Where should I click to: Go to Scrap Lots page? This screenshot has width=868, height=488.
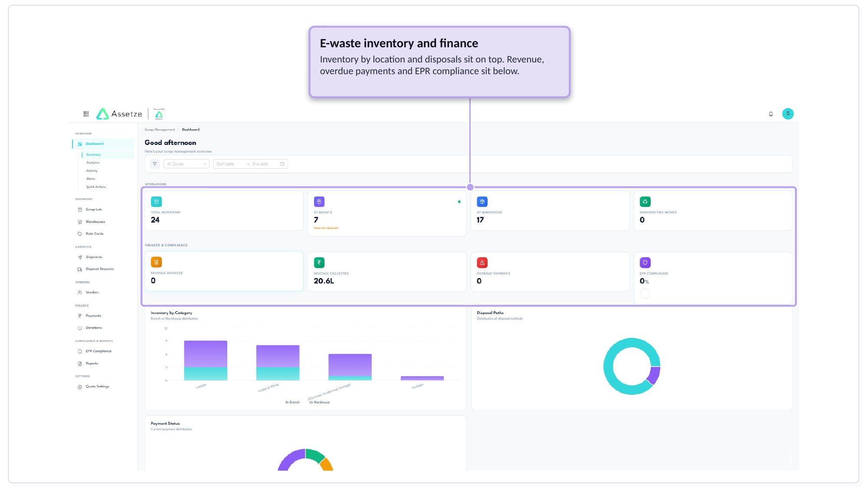pos(94,210)
